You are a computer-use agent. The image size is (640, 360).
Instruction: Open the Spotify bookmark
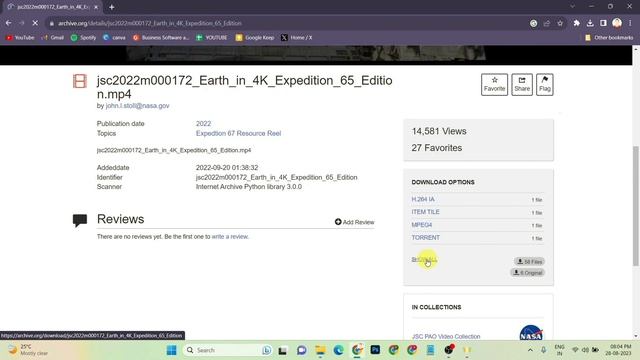click(x=83, y=38)
